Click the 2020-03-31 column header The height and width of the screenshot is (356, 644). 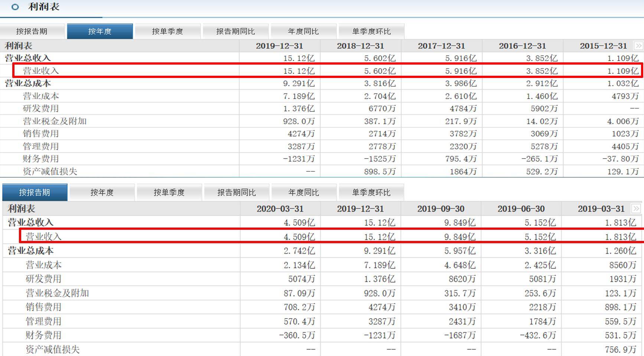(280, 209)
